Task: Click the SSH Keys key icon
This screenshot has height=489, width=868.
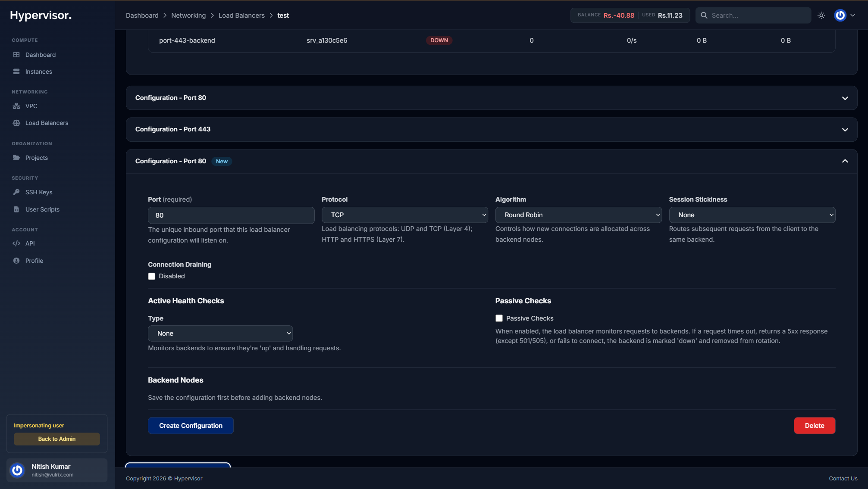Action: point(16,192)
